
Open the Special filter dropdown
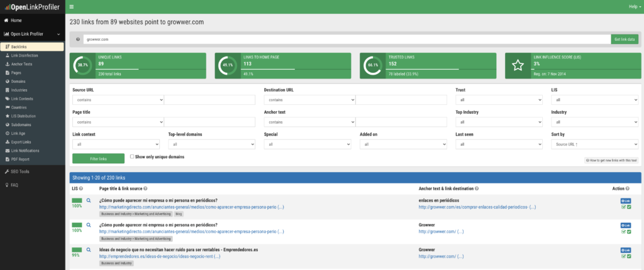click(308, 144)
